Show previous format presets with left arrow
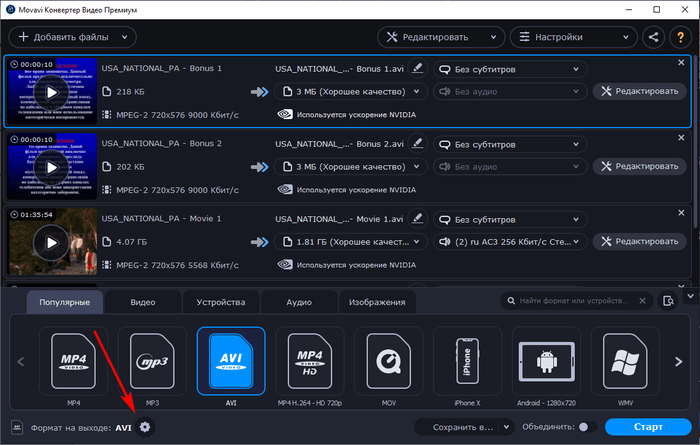The height and width of the screenshot is (445, 700). coord(21,361)
